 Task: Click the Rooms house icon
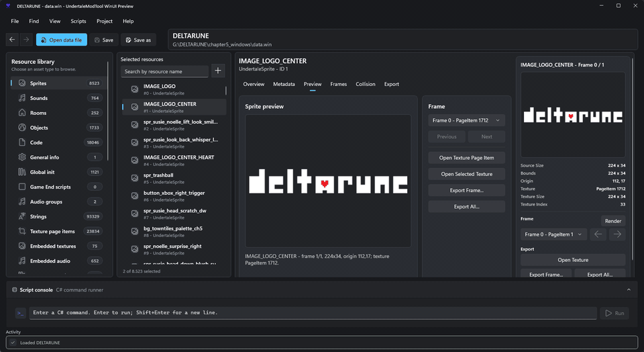22,113
